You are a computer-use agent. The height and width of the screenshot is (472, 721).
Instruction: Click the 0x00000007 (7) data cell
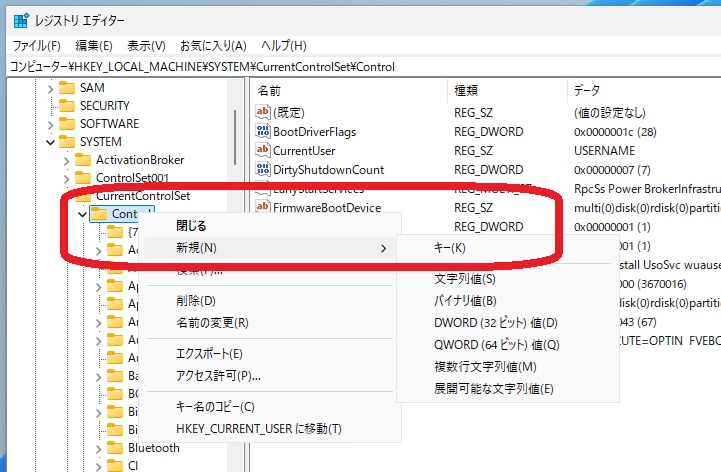tap(612, 170)
